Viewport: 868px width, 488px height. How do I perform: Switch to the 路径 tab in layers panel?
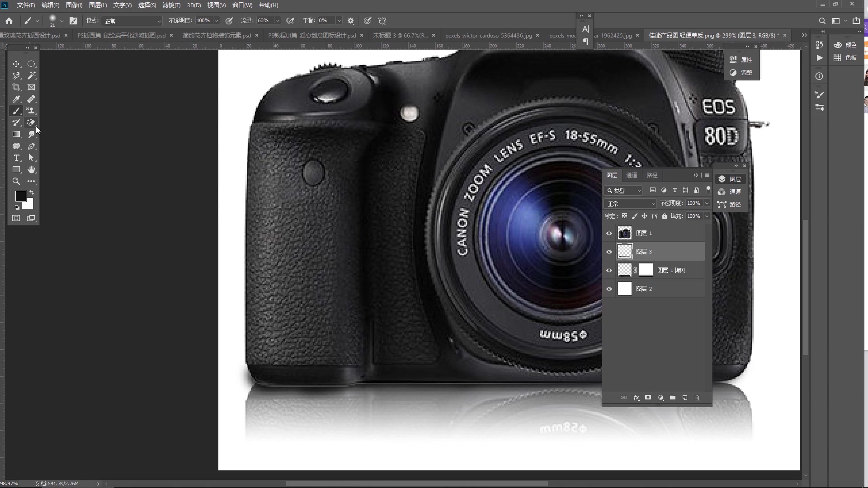tap(652, 175)
